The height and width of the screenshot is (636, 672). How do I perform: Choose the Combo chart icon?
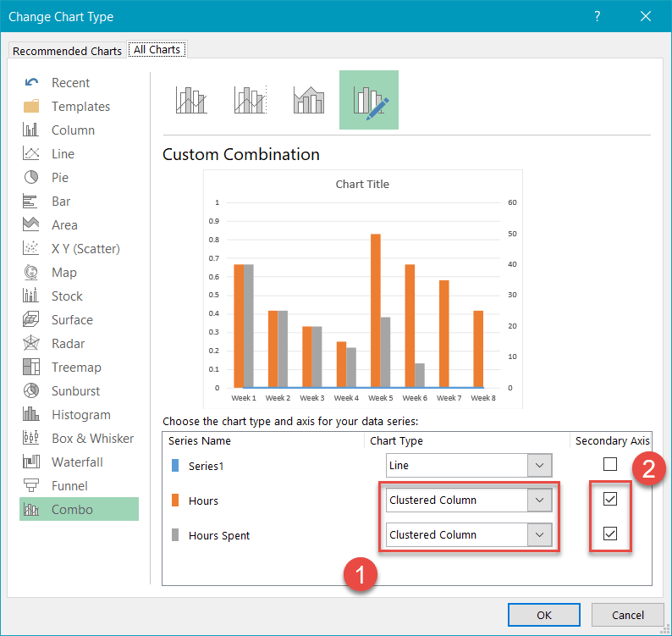pyautogui.click(x=30, y=509)
